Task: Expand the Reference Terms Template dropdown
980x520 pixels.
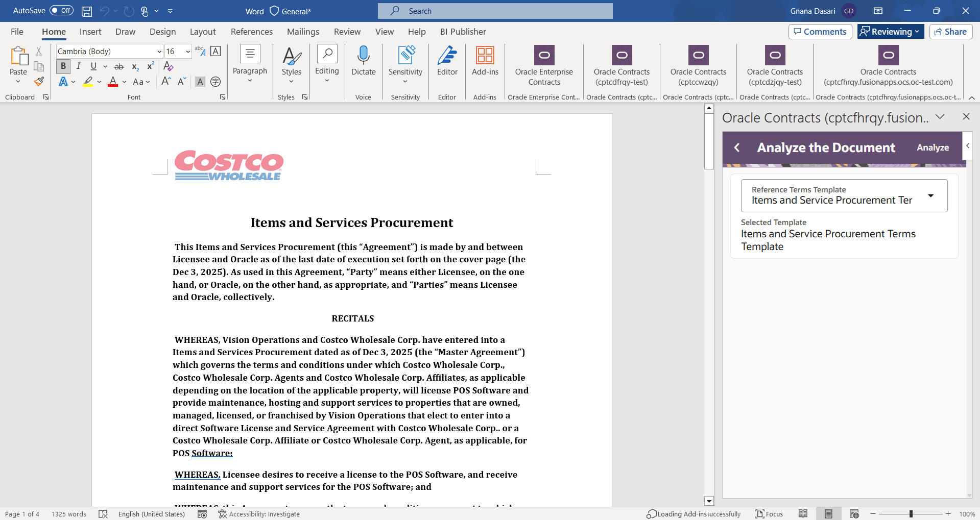Action: [x=930, y=195]
